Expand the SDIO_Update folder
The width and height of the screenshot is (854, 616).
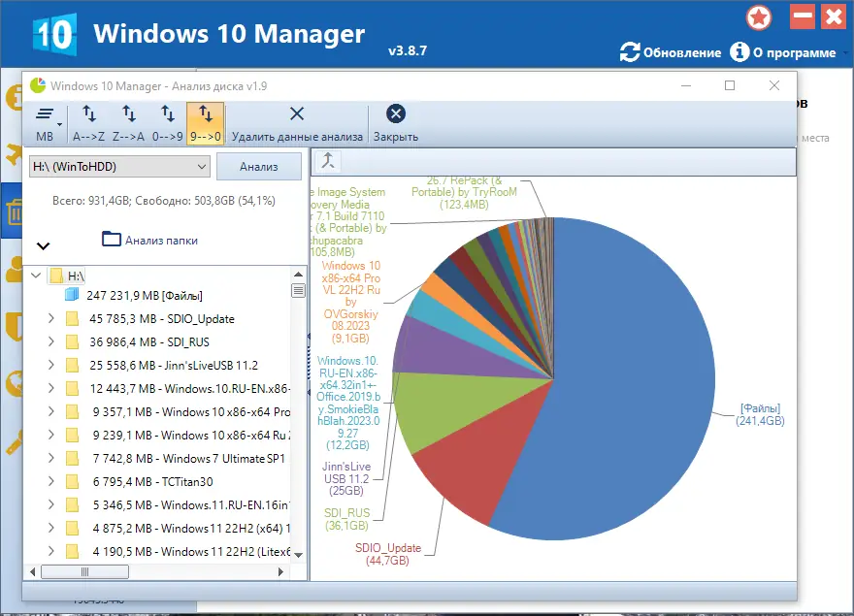(x=51, y=318)
